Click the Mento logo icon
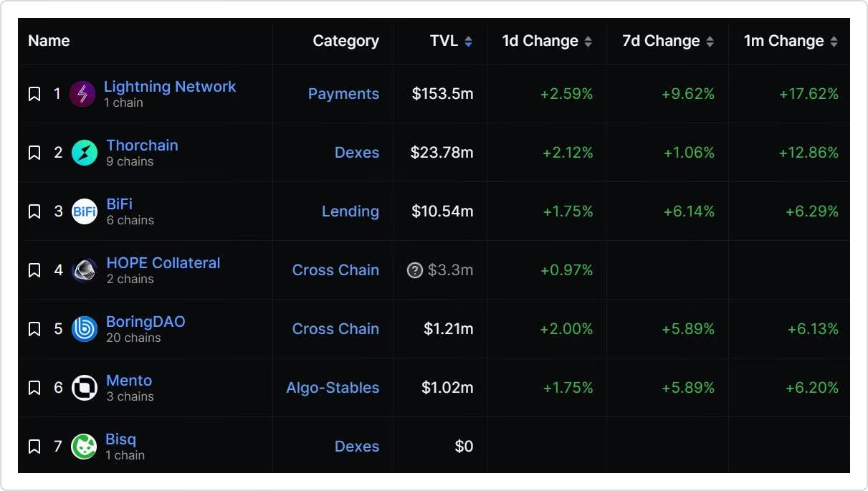 [x=85, y=388]
